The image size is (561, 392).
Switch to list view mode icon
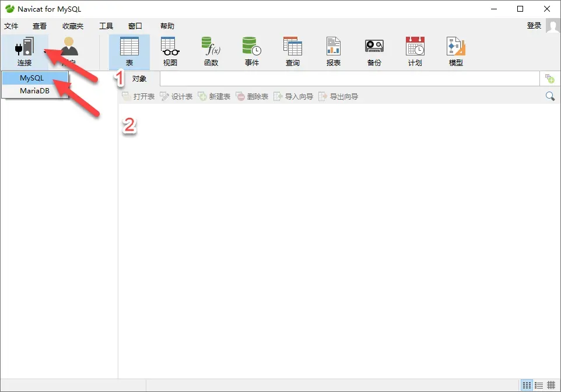tap(527, 385)
